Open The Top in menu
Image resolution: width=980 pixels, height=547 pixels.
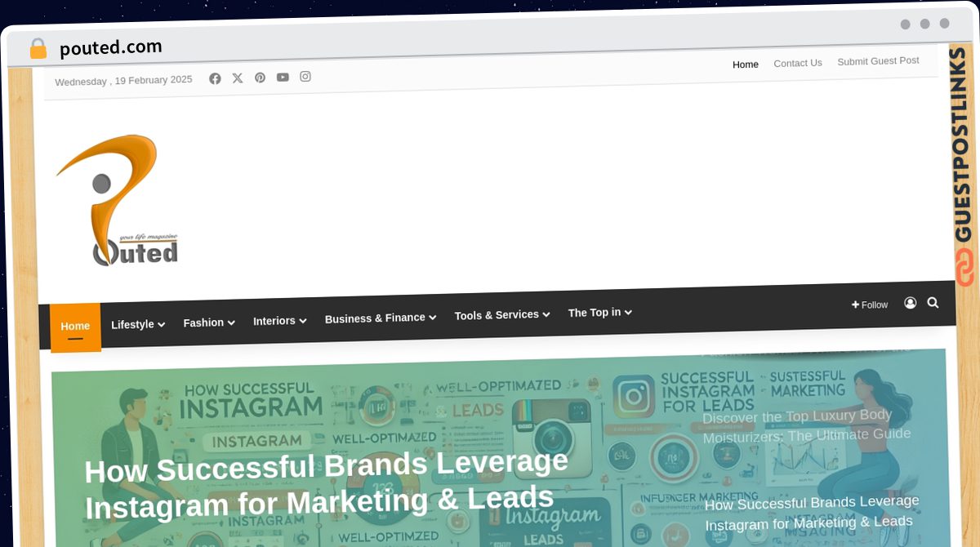[600, 313]
